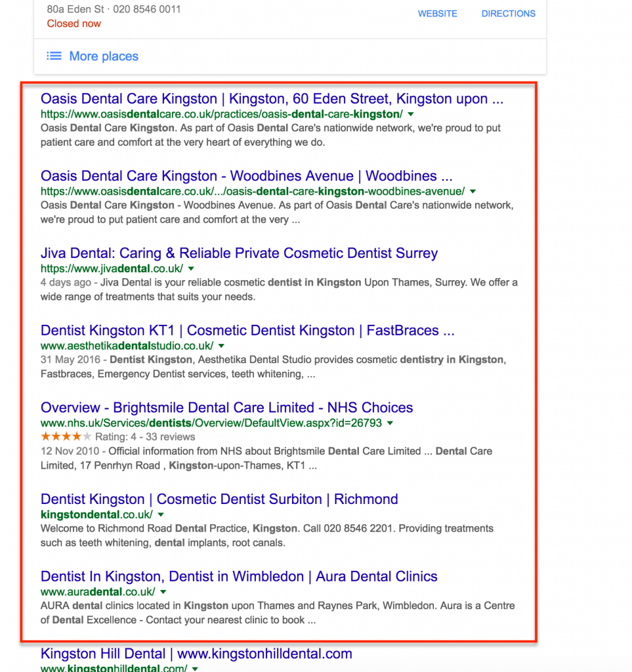632x672 pixels.
Task: Click snippet 'Welcome to Richmond Road Dental Practice'
Action: pyautogui.click(x=267, y=535)
